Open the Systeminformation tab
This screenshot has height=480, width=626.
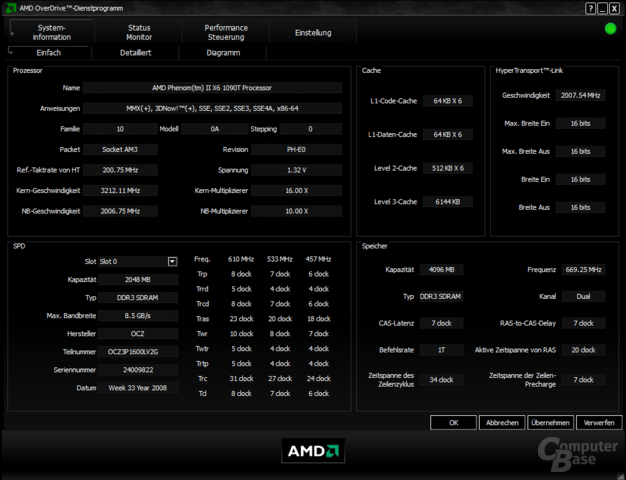tap(52, 32)
